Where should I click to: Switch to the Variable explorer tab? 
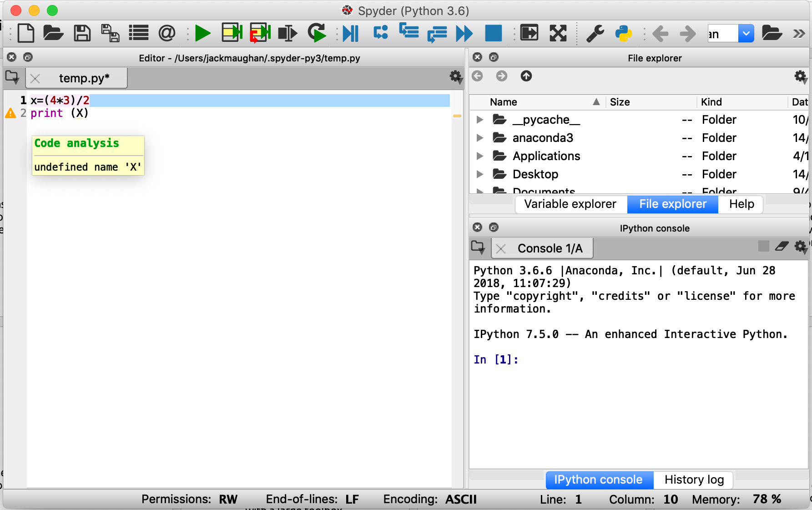pos(570,204)
